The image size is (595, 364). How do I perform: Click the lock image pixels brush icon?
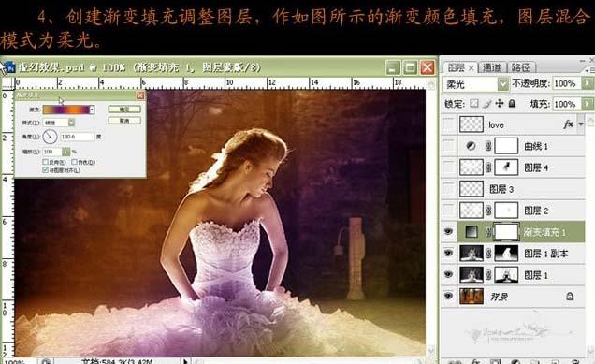point(487,103)
